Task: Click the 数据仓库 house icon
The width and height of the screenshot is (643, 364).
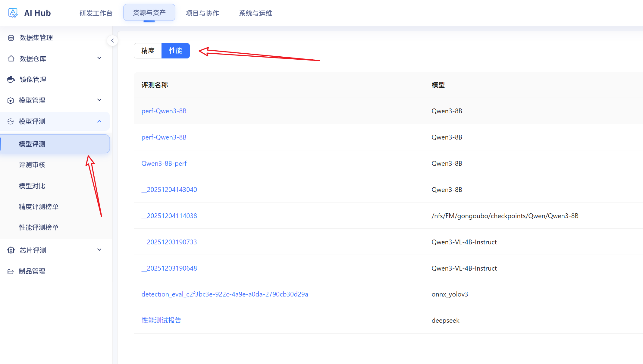Action: [x=11, y=58]
